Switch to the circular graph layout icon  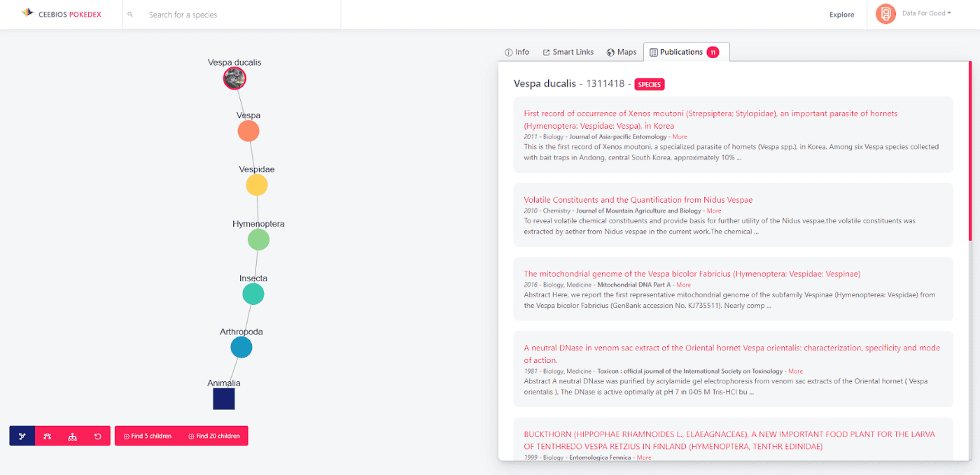[48, 436]
